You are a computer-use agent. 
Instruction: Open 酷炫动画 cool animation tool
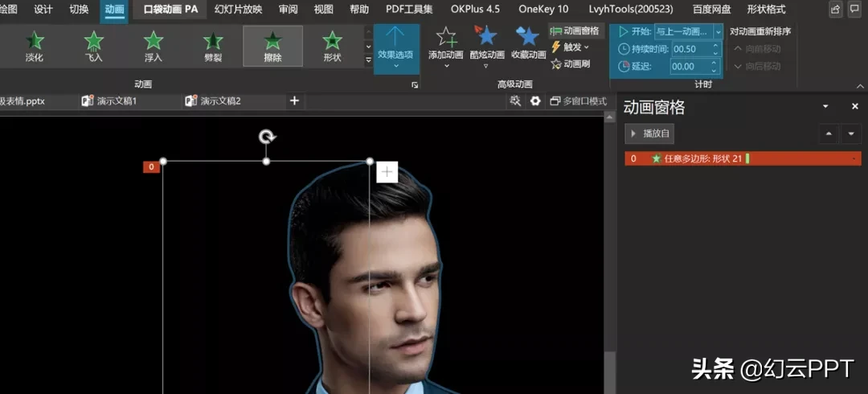(x=485, y=38)
